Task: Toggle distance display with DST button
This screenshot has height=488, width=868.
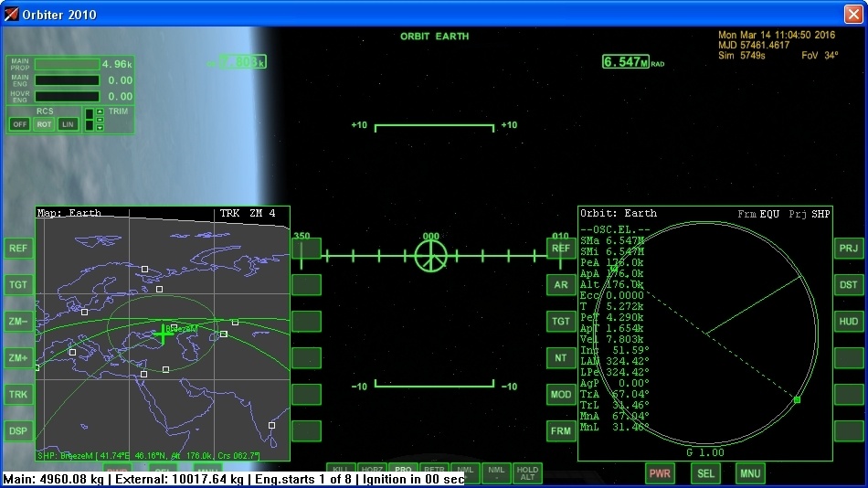Action: point(849,285)
